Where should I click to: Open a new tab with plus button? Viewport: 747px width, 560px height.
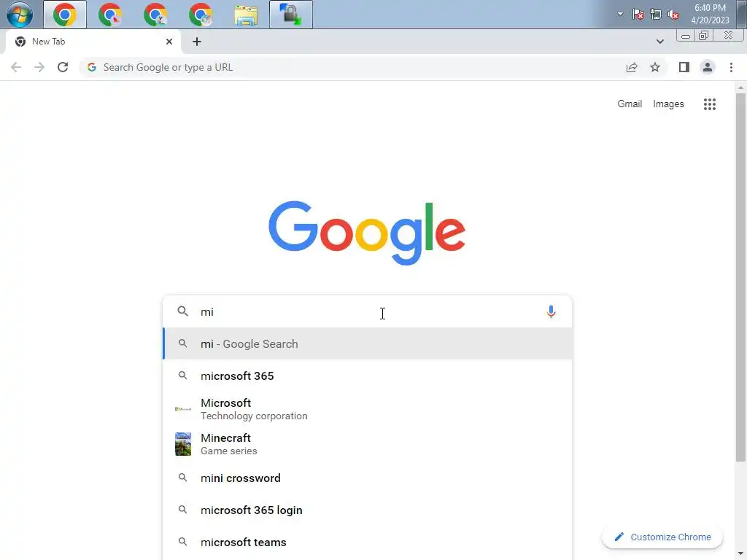[x=197, y=42]
